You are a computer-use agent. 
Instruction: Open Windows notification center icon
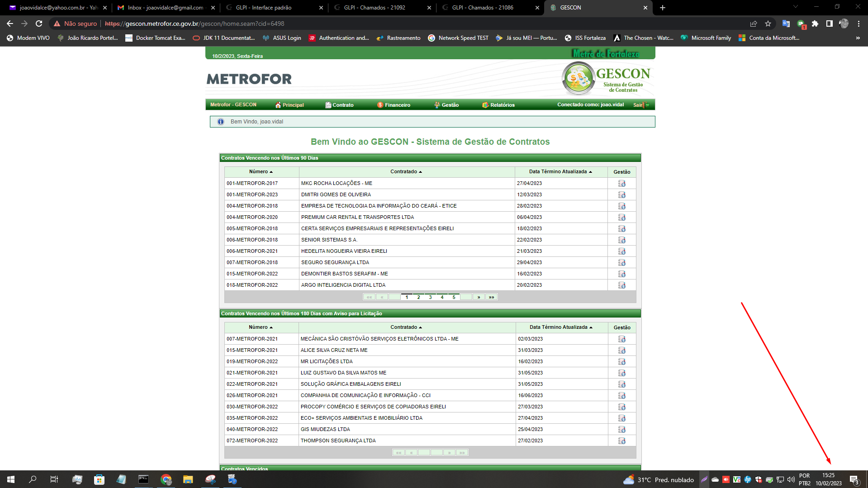[x=854, y=479]
